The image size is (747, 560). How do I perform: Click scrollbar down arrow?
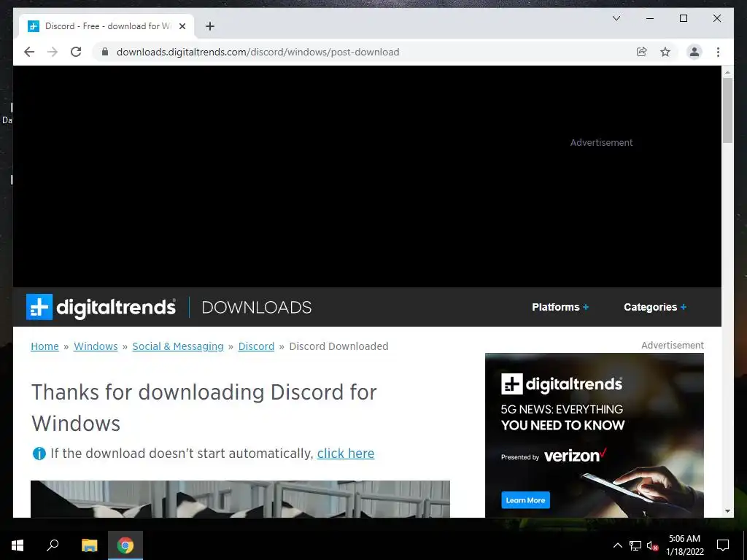click(x=727, y=511)
